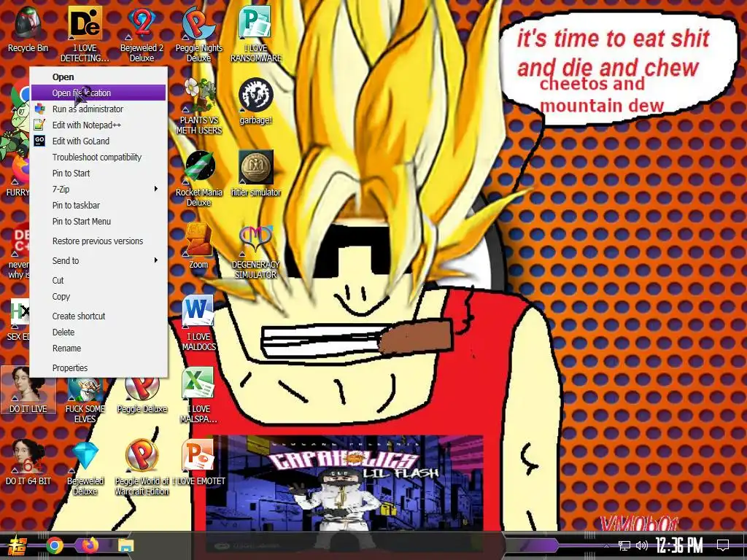747x560 pixels.
Task: Select the I LOVE RANSOMWARE Publisher icon
Action: (x=256, y=34)
